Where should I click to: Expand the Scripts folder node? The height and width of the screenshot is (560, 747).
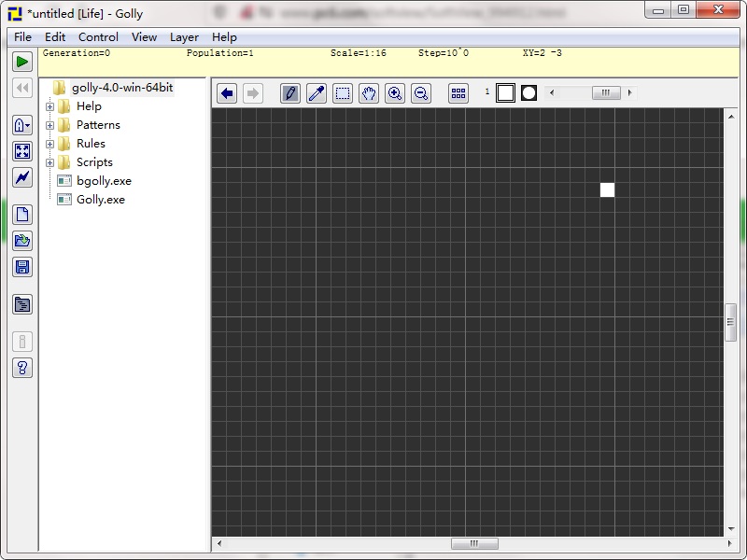pyautogui.click(x=49, y=162)
